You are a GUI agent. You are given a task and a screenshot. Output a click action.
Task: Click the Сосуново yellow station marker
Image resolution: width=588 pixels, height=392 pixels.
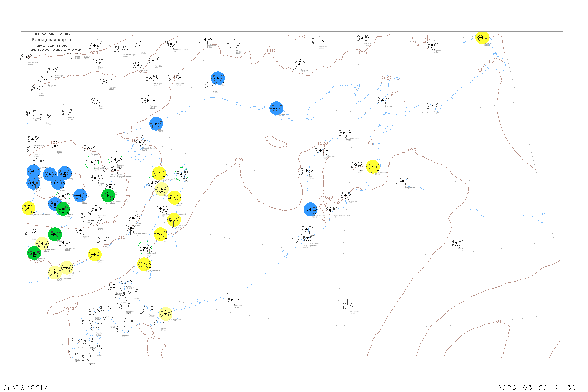click(x=95, y=254)
